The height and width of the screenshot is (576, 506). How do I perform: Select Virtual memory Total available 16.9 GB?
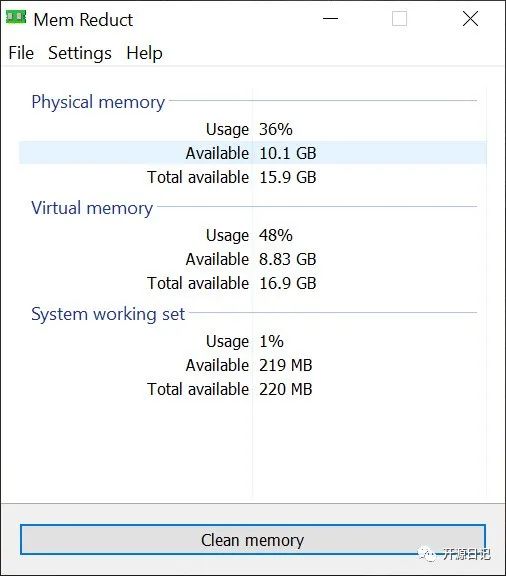253,283
